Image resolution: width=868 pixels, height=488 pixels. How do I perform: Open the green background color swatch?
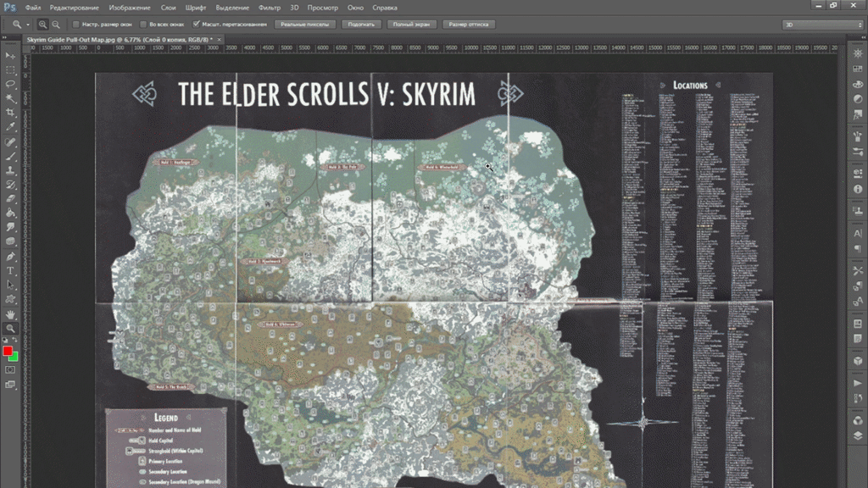tap(14, 358)
